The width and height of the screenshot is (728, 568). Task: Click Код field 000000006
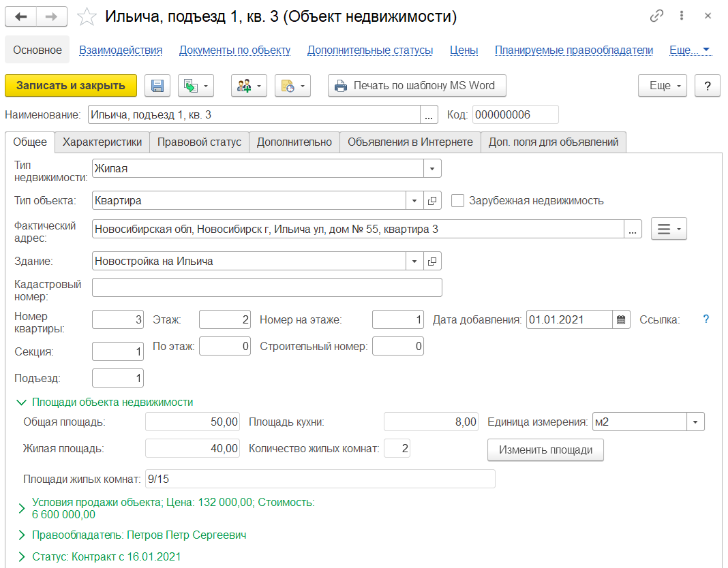point(515,114)
